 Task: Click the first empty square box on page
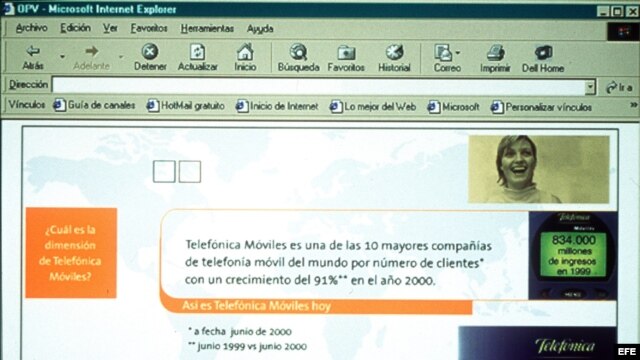(x=164, y=171)
